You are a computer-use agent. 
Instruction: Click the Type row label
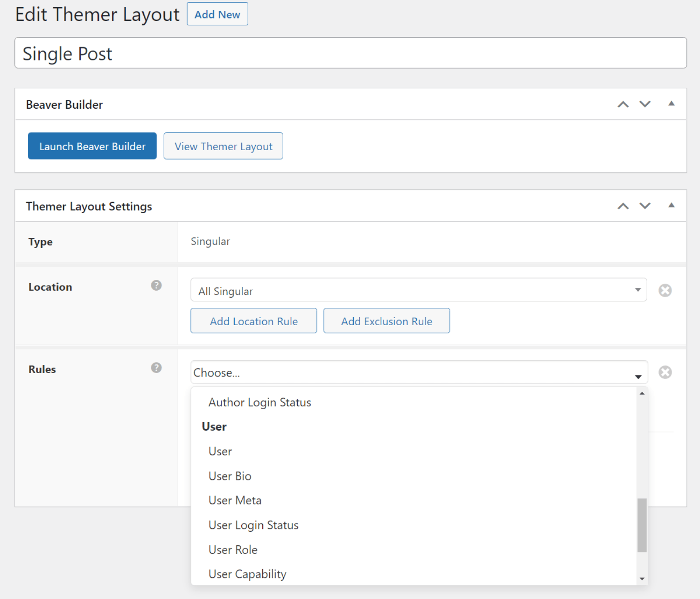coord(41,242)
